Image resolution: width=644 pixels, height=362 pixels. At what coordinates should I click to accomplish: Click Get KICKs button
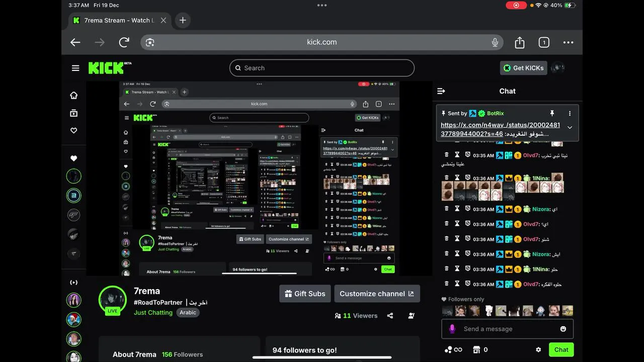tap(524, 68)
